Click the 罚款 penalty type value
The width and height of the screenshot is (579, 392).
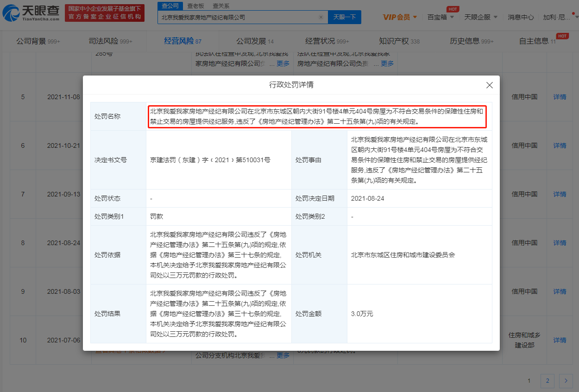coord(157,216)
